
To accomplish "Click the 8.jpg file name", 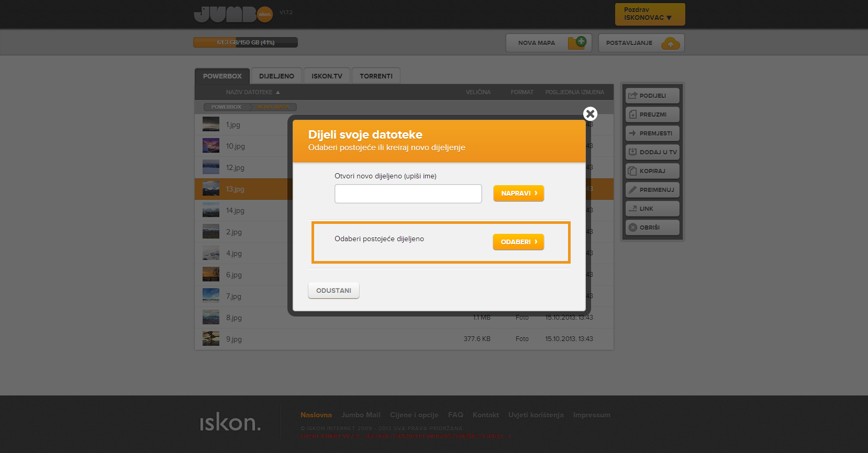I will tap(234, 318).
